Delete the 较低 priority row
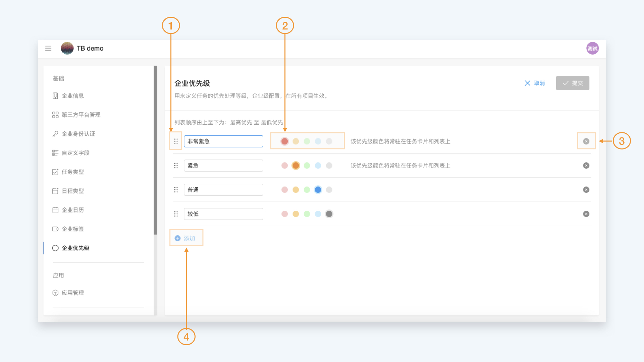Viewport: 644px width, 362px height. coord(586,214)
